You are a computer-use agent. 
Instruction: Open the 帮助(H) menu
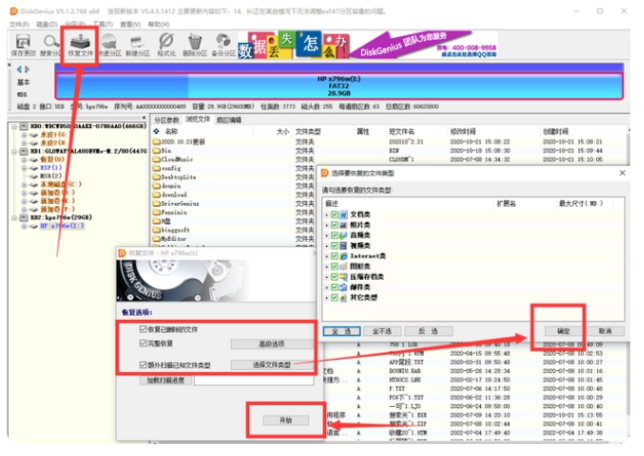tap(159, 24)
